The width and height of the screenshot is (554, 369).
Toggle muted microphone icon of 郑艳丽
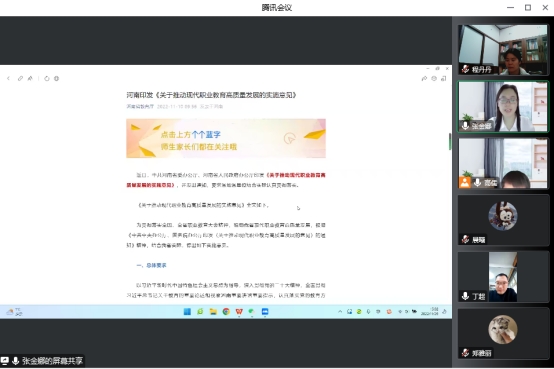point(465,353)
